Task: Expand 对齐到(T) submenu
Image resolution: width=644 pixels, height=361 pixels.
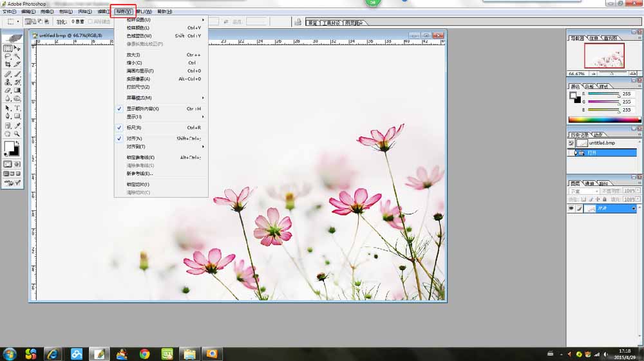Action: click(161, 147)
